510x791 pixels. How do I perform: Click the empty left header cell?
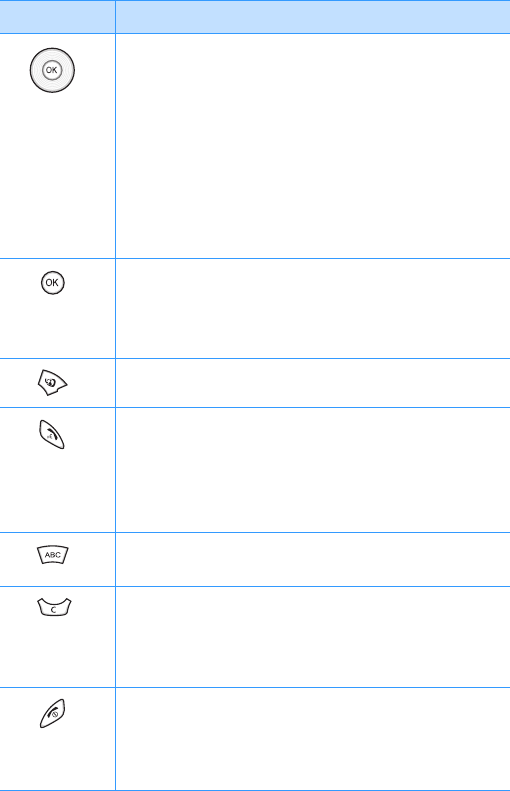(57, 17)
